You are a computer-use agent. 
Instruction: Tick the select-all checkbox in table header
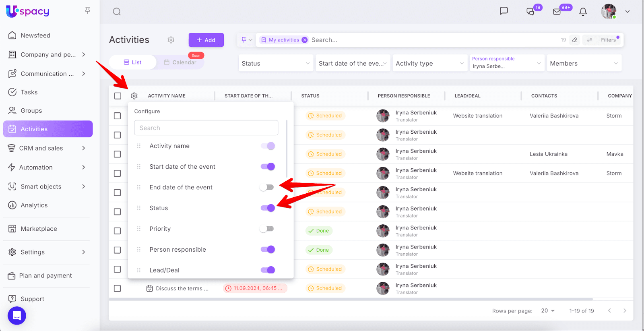coord(118,96)
